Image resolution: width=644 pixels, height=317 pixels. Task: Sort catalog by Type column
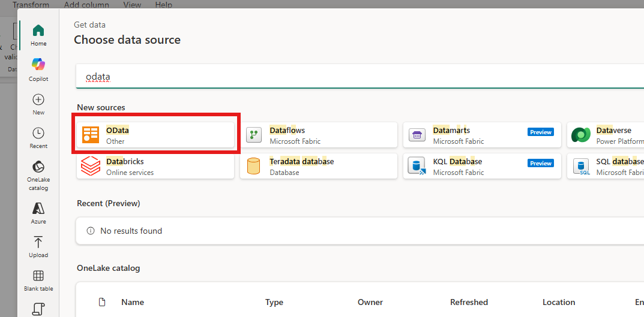tap(274, 302)
